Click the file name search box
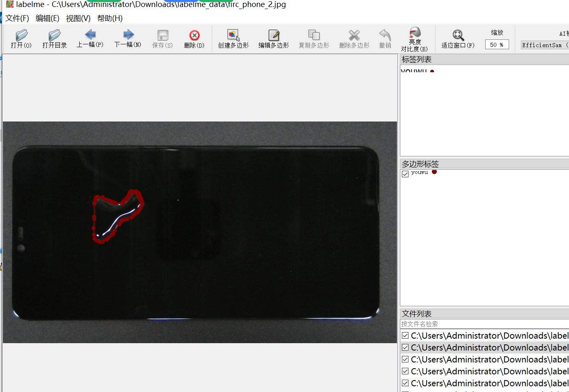Viewport: 569px width, 392px height. coord(484,324)
